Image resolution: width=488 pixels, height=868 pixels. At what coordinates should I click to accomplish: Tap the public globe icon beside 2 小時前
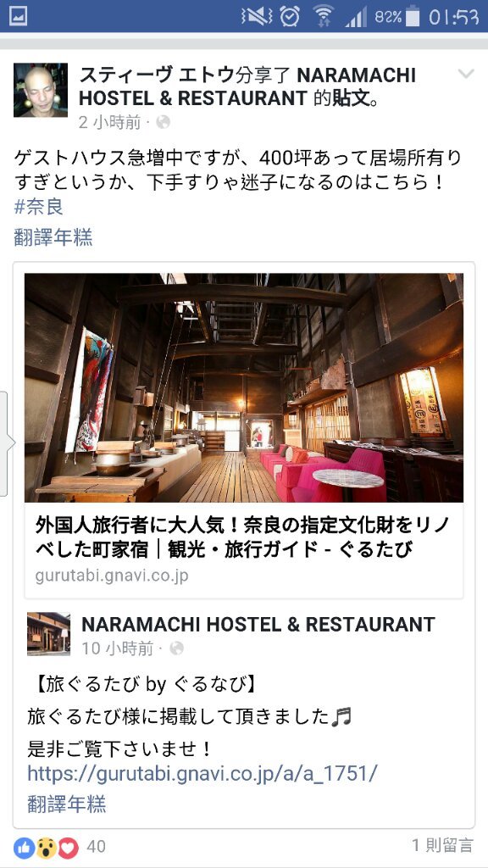(x=163, y=122)
